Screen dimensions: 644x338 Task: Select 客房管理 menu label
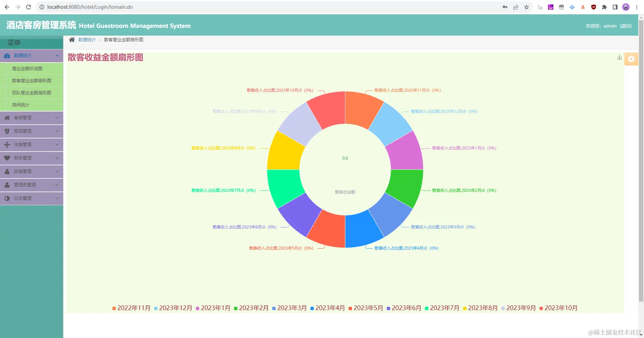coord(22,118)
